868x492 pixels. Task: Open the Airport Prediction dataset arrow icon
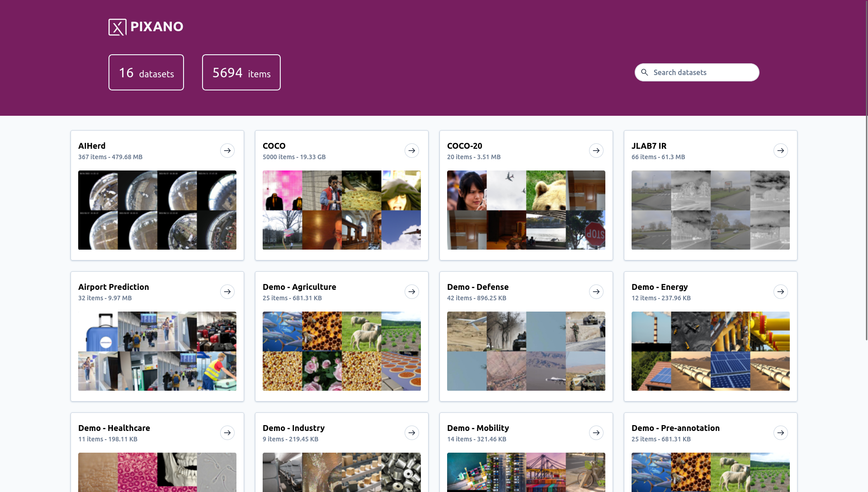pyautogui.click(x=227, y=292)
